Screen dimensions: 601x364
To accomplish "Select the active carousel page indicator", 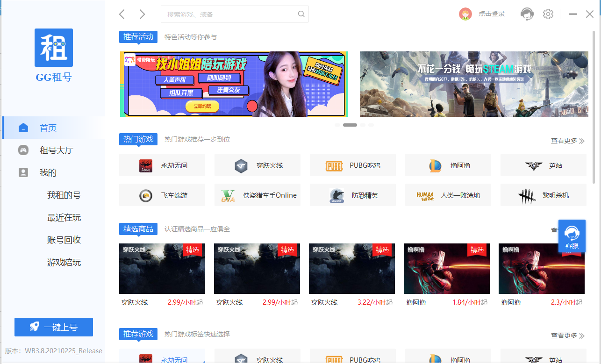I will tap(350, 125).
